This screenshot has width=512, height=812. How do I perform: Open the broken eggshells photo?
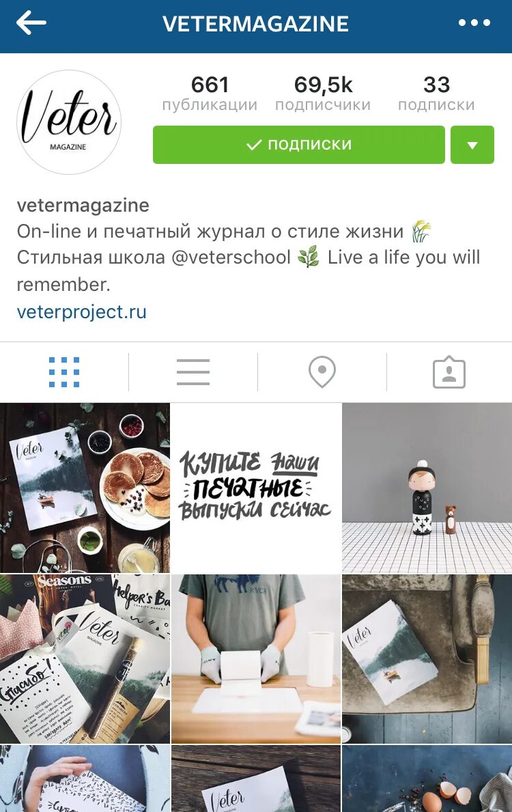tap(427, 779)
